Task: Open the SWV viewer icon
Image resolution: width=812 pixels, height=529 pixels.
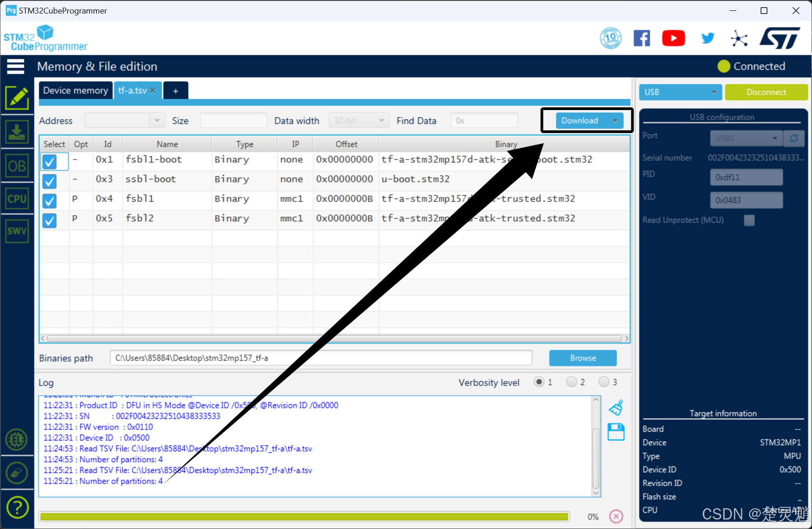Action: [17, 231]
